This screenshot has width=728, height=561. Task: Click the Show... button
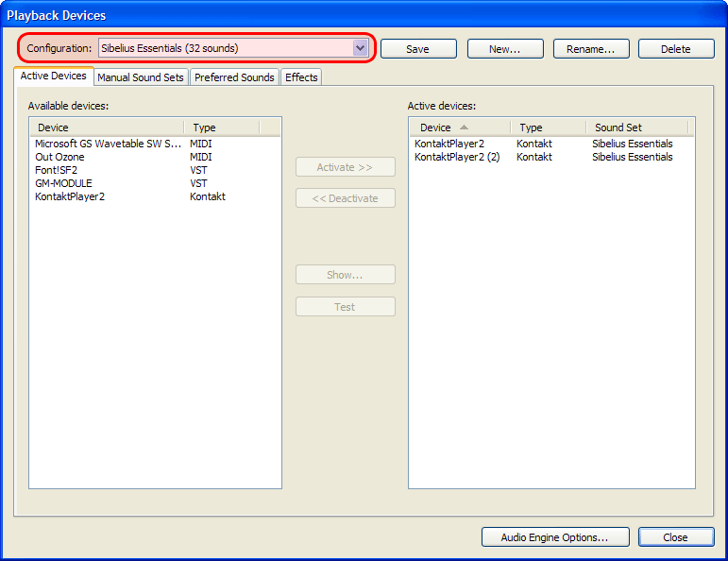[346, 275]
